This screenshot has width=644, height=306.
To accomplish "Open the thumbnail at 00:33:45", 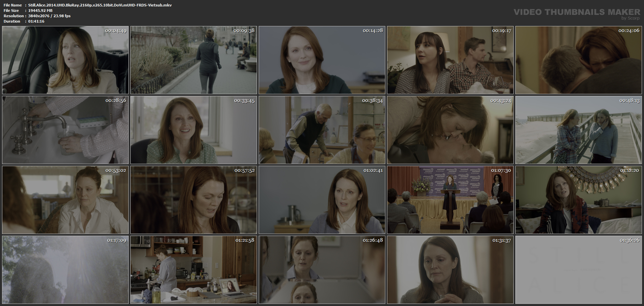I will point(194,130).
